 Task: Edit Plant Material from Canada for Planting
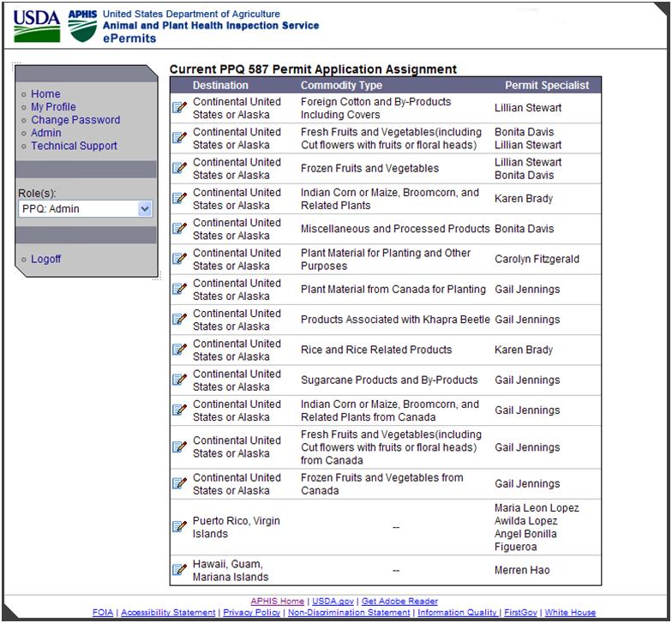coord(180,289)
